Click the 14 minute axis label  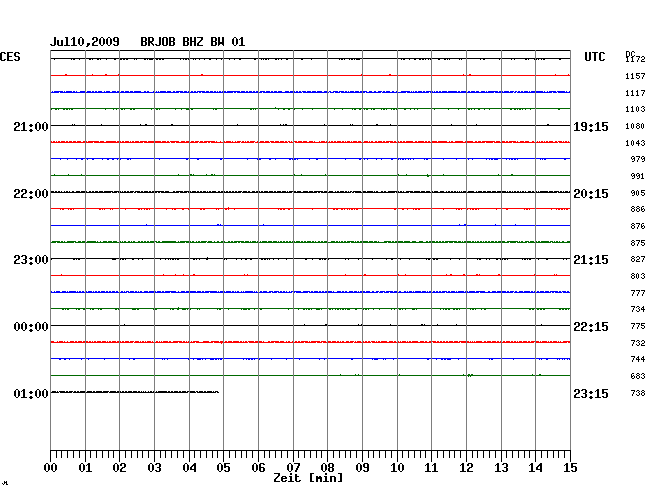click(535, 468)
